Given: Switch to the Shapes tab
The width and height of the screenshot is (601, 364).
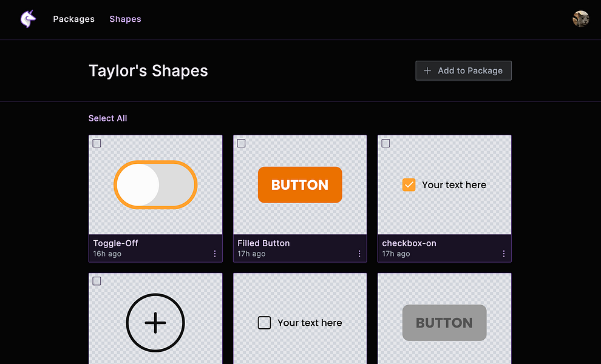Looking at the screenshot, I should (125, 19).
